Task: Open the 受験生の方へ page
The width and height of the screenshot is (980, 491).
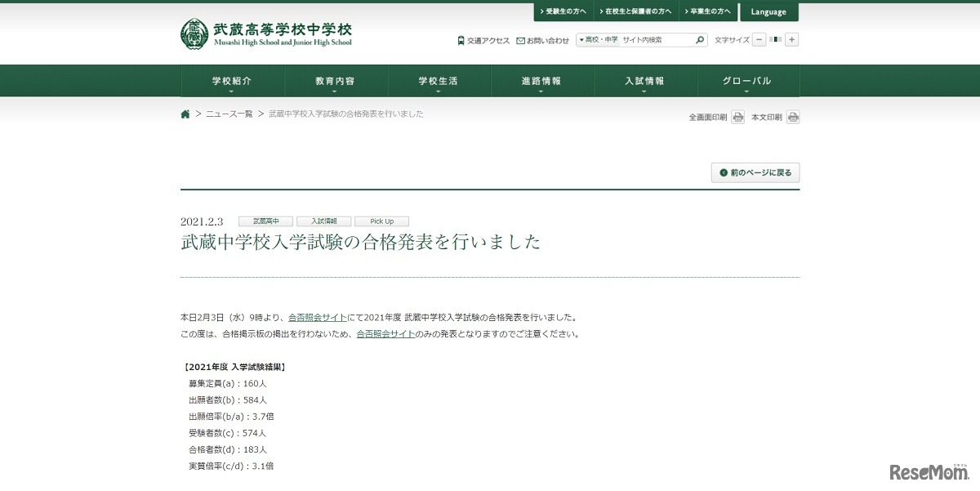Action: pyautogui.click(x=562, y=11)
